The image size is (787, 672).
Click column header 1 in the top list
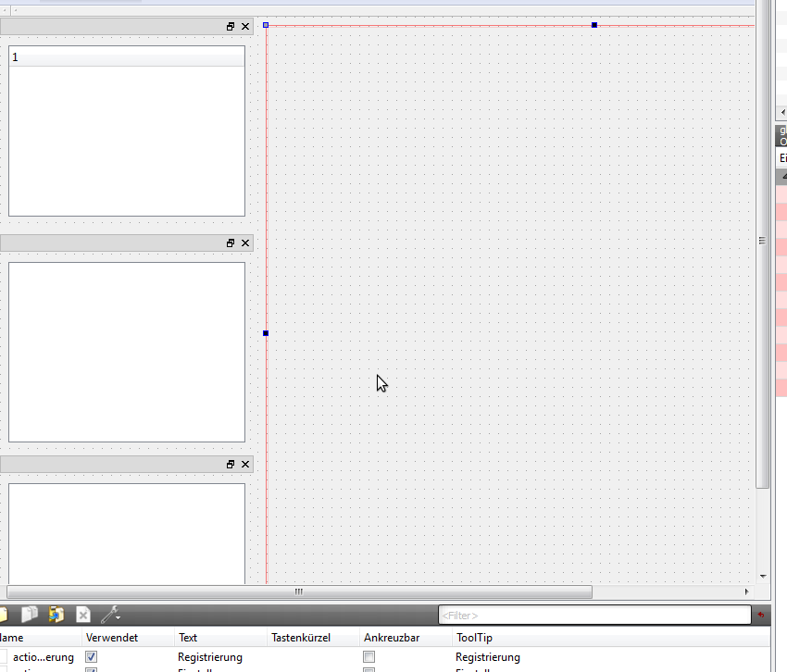point(126,57)
